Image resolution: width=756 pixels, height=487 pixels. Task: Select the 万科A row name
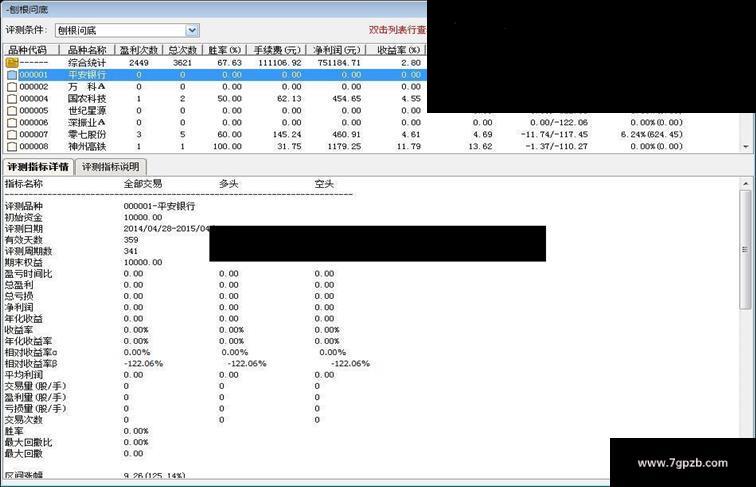click(87, 87)
